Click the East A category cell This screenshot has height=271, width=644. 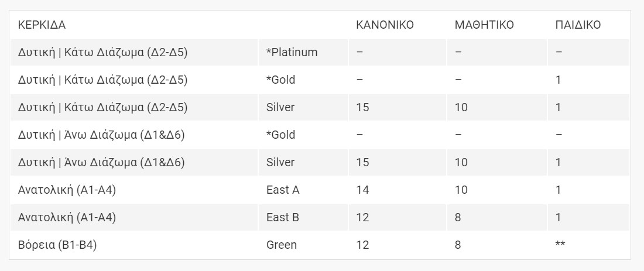303,190
